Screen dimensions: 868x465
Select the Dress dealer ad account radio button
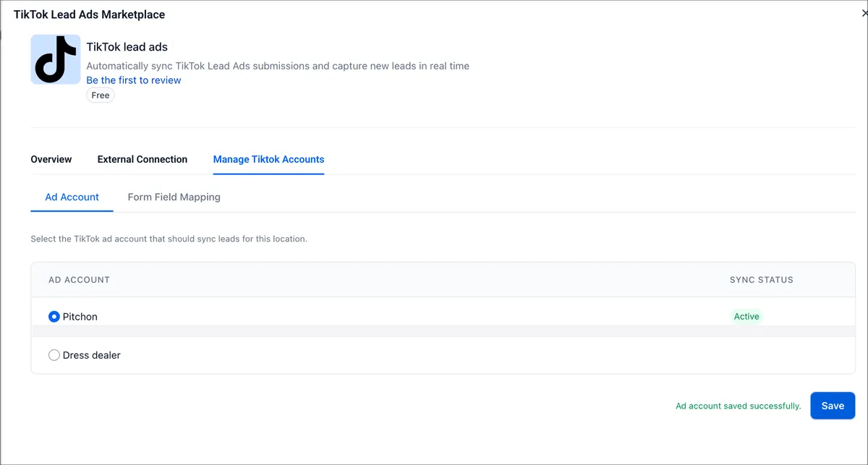coord(54,355)
